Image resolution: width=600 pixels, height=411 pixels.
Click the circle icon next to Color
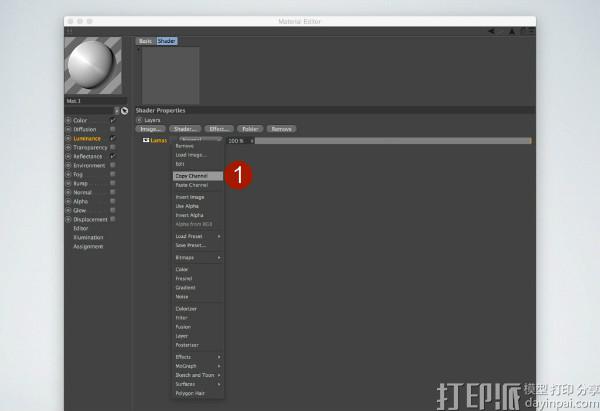pyautogui.click(x=68, y=120)
